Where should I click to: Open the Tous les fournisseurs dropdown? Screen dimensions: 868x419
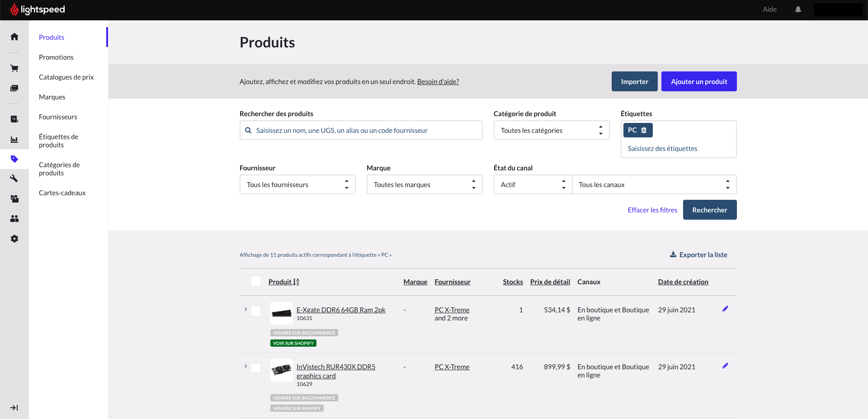tap(297, 184)
